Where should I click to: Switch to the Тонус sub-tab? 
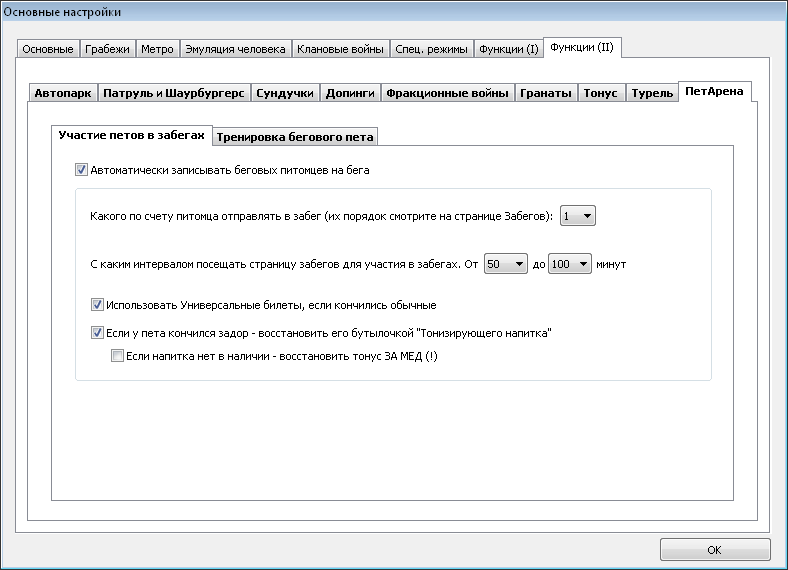(601, 93)
